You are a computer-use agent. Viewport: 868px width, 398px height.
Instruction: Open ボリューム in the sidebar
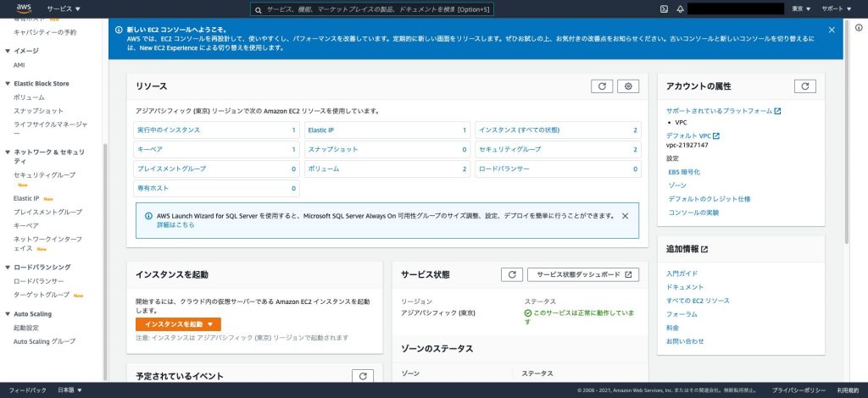pos(30,97)
